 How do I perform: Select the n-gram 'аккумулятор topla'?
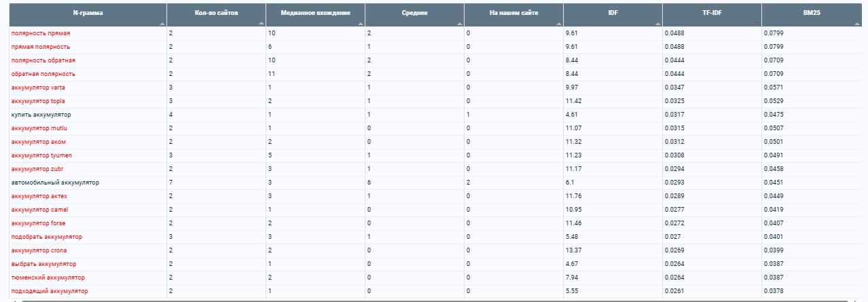coord(38,101)
